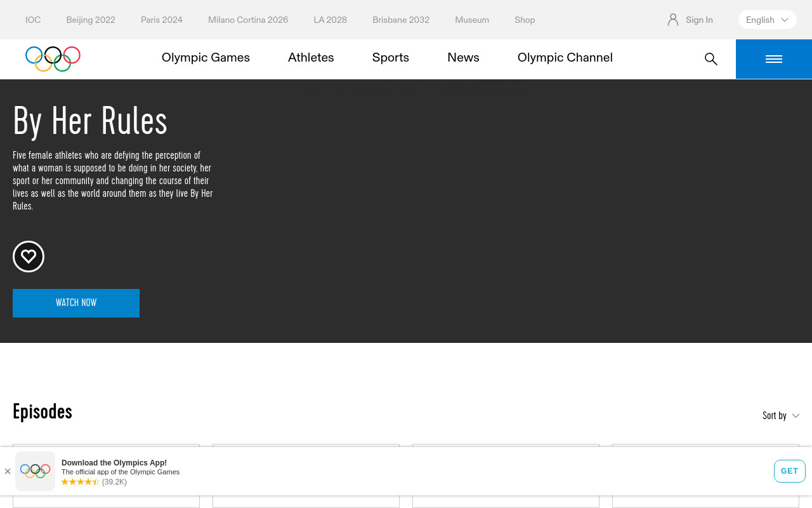The image size is (812, 508).
Task: Click the By Her Rules title
Action: (90, 121)
